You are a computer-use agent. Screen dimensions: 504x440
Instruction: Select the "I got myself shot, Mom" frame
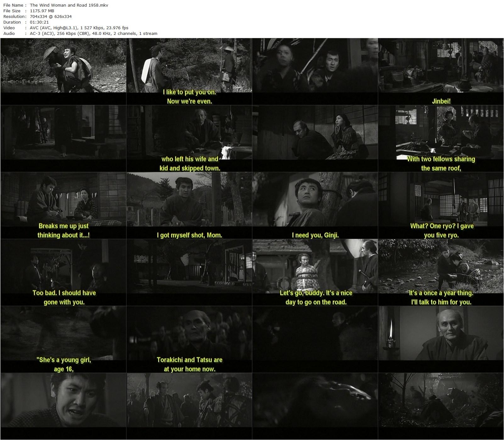click(x=189, y=206)
